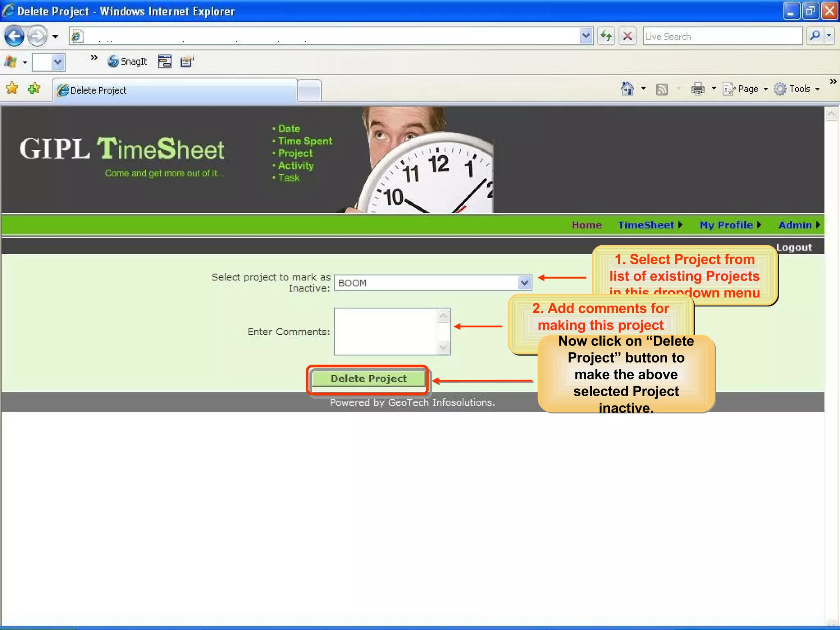
Task: Open the SnagIt toolbar button
Action: pyautogui.click(x=127, y=62)
